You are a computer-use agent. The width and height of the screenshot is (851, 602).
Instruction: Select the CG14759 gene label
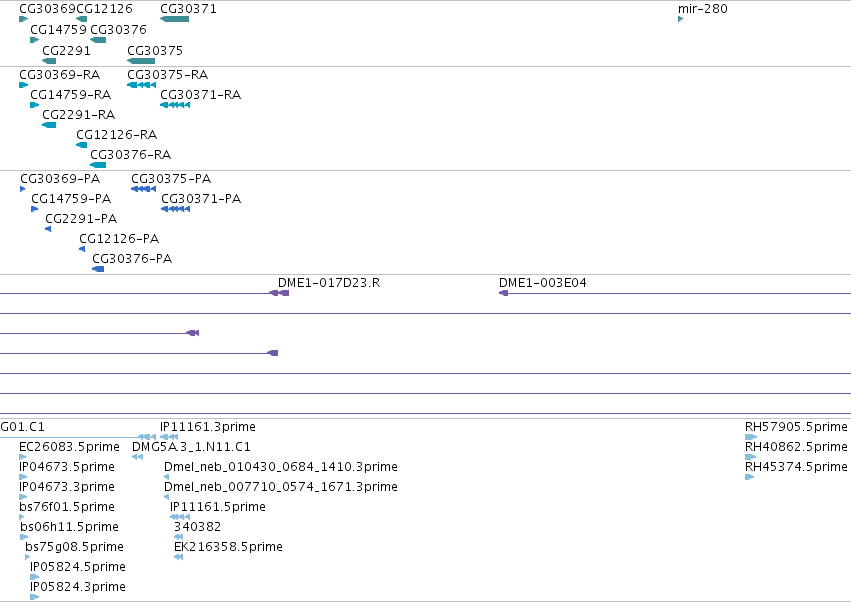pos(58,29)
